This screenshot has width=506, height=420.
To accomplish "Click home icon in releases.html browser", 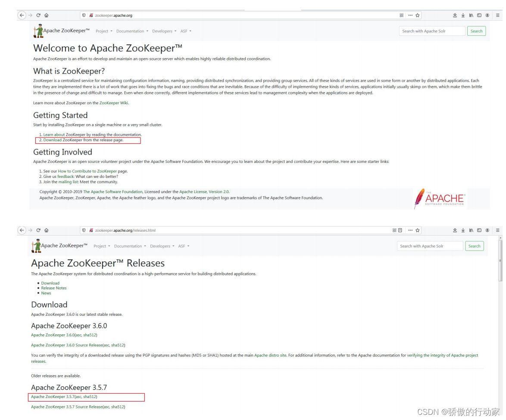I will point(47,230).
